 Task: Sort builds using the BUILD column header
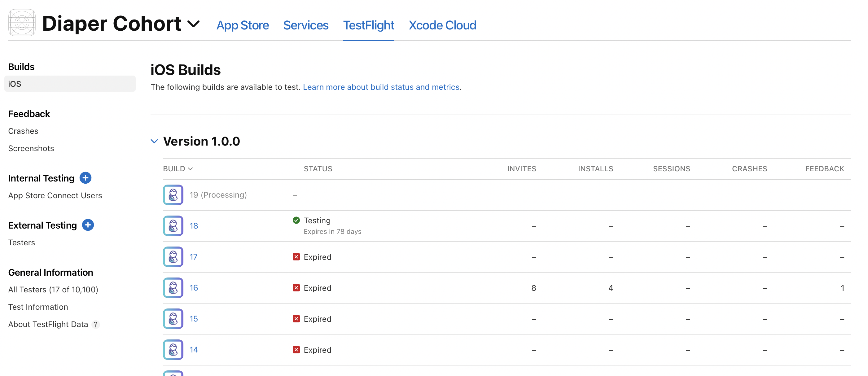[x=178, y=169]
